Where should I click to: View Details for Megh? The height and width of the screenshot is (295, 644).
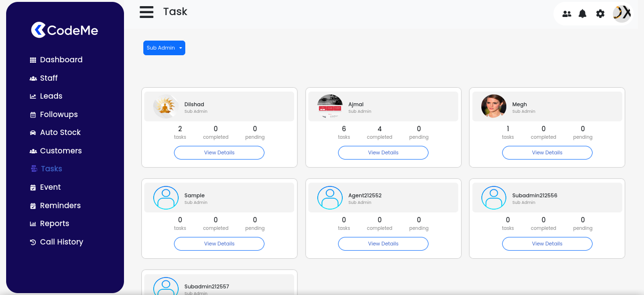[547, 152]
